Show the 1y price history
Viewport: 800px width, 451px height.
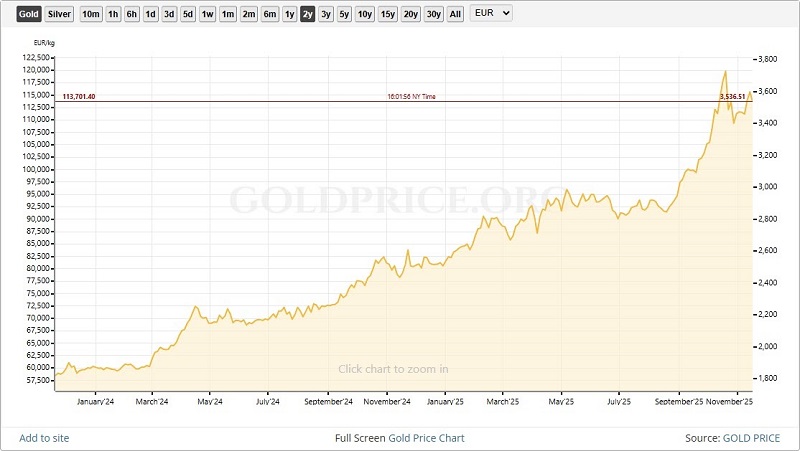pyautogui.click(x=289, y=14)
